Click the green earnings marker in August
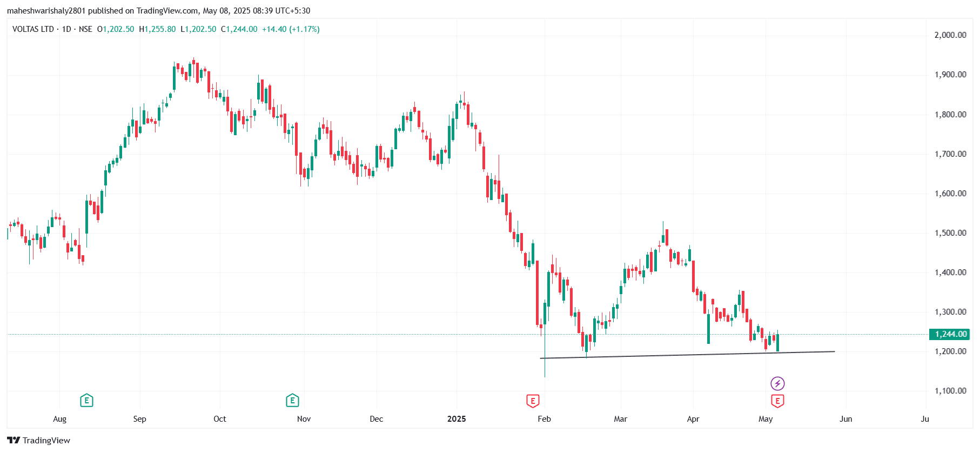This screenshot has height=452, width=980. [x=86, y=401]
